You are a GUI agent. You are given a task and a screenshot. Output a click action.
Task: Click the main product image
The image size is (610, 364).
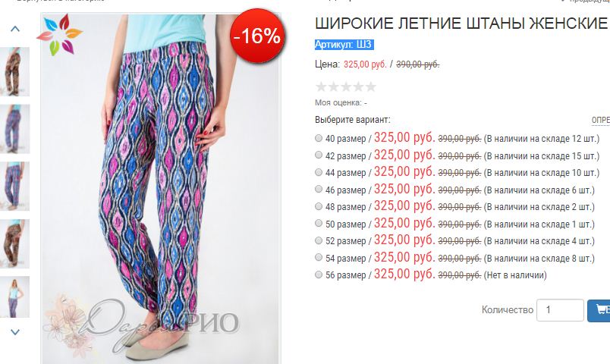(160, 188)
